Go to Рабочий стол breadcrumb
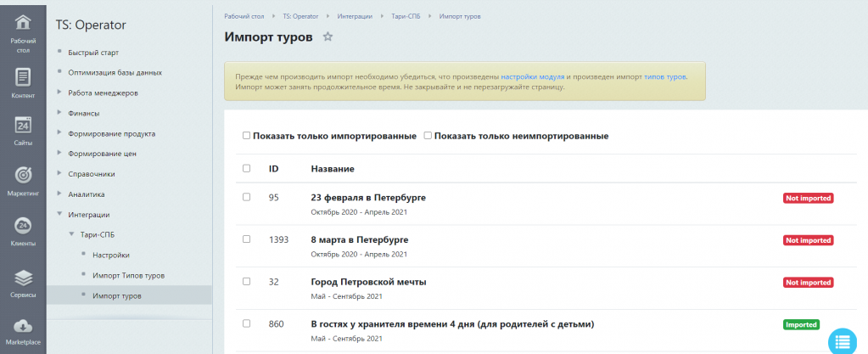868x354 pixels. point(244,17)
